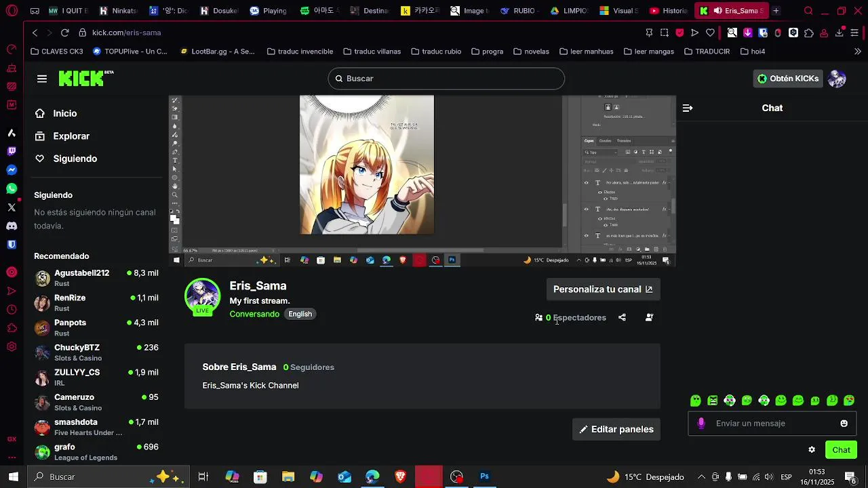Click the purple microphone icon in chat
This screenshot has height=488, width=868.
coord(701,424)
